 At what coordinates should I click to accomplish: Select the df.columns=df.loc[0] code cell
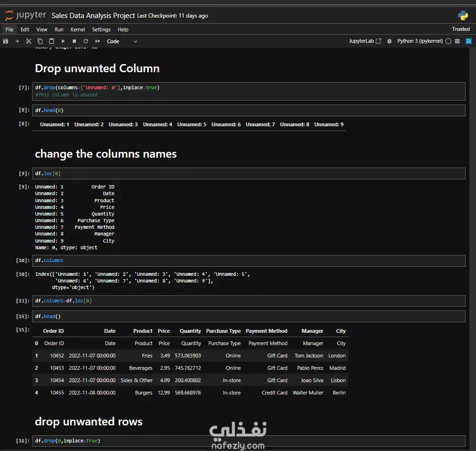pyautogui.click(x=249, y=301)
